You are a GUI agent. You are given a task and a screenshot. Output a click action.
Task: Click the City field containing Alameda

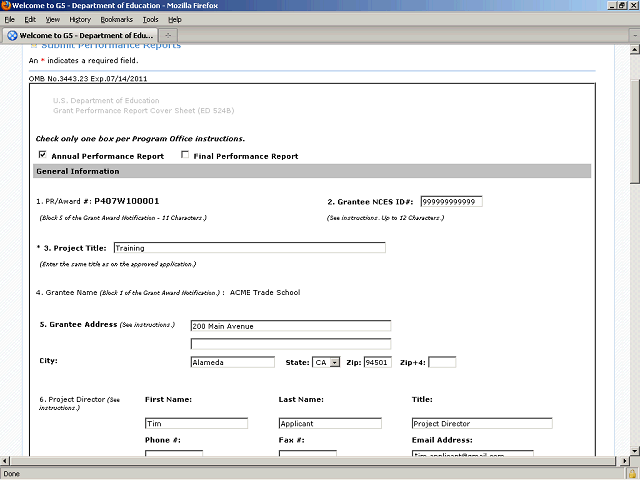tap(233, 362)
